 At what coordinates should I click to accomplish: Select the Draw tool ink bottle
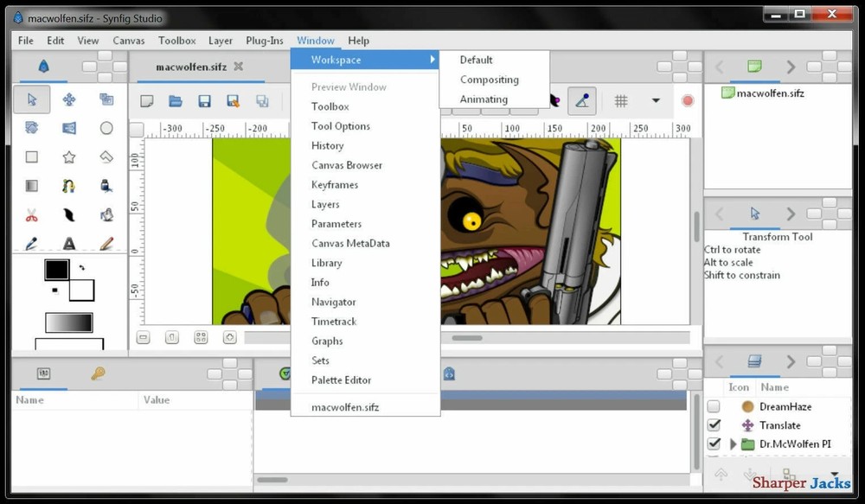pyautogui.click(x=106, y=186)
